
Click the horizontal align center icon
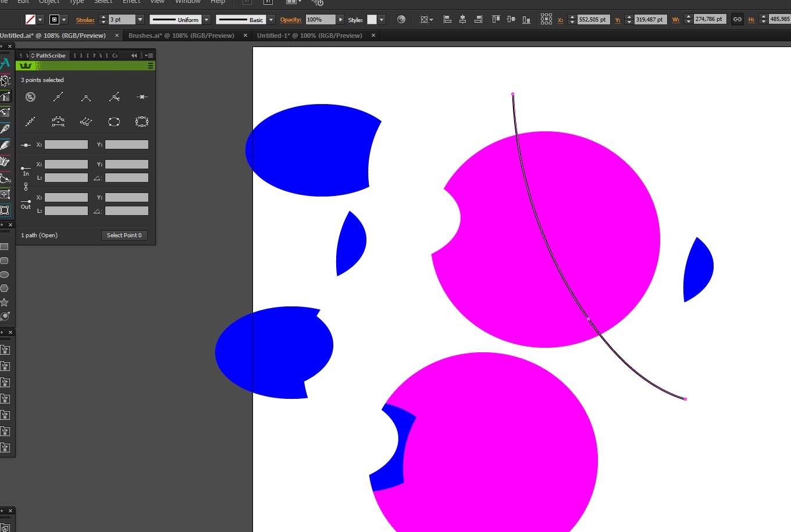[462, 20]
